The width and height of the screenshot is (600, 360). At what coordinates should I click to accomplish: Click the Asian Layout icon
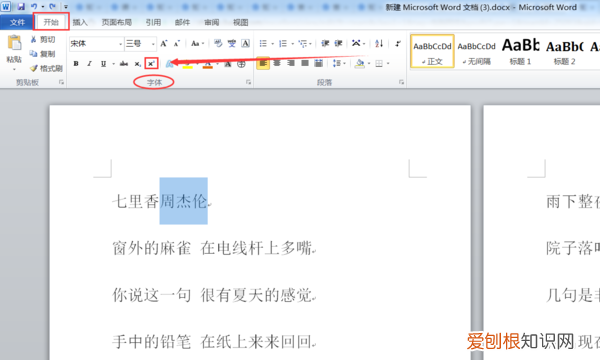(356, 44)
